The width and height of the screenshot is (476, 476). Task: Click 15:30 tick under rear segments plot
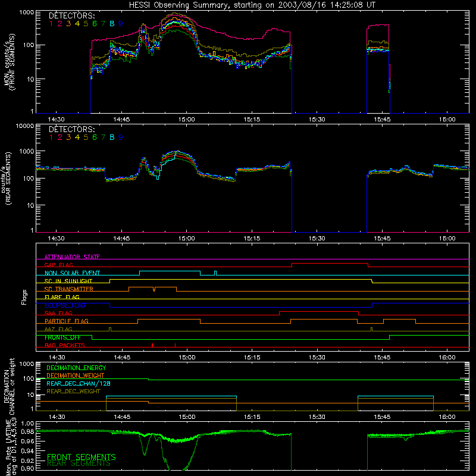[x=317, y=239]
